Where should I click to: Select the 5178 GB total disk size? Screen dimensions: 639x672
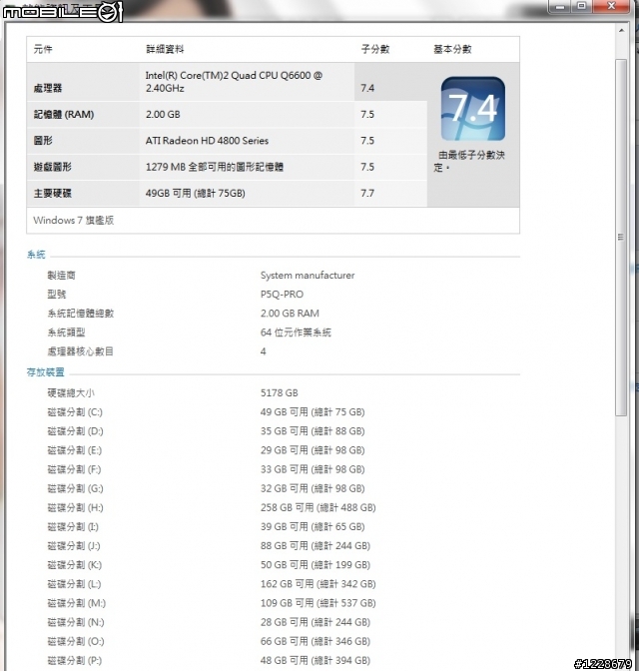tap(279, 393)
